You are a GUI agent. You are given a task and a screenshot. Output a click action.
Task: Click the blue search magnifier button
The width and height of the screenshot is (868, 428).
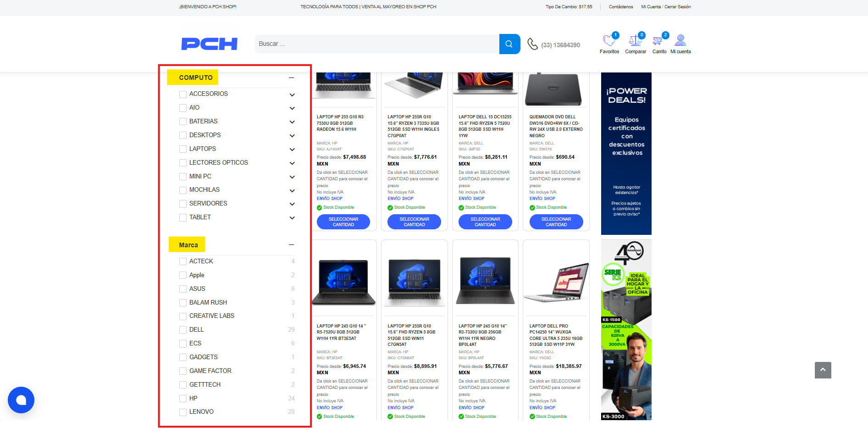(x=509, y=44)
